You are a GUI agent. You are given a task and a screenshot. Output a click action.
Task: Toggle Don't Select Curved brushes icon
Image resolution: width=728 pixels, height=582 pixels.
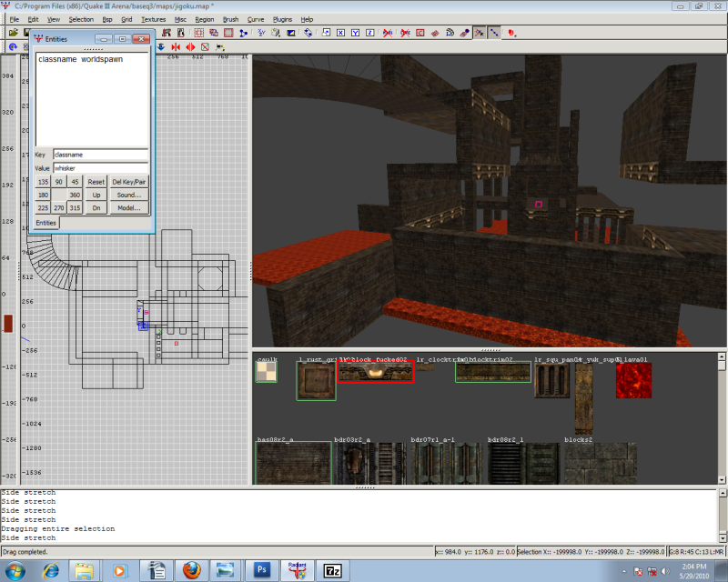click(405, 33)
